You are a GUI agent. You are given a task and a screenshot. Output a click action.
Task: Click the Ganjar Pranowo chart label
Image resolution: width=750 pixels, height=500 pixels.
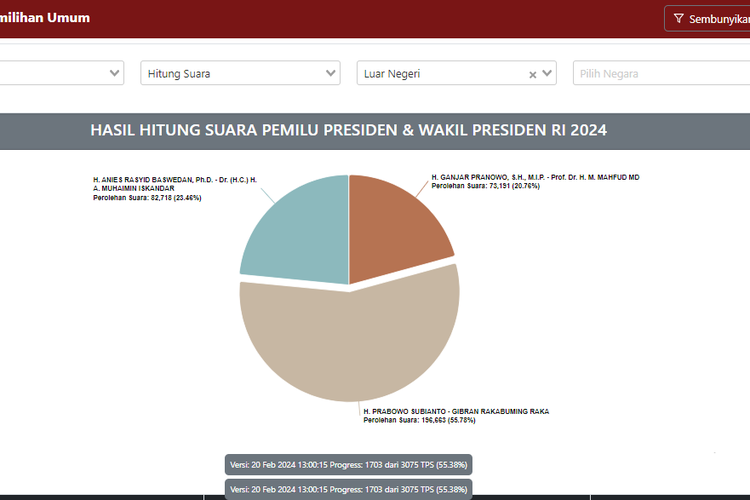pos(535,181)
